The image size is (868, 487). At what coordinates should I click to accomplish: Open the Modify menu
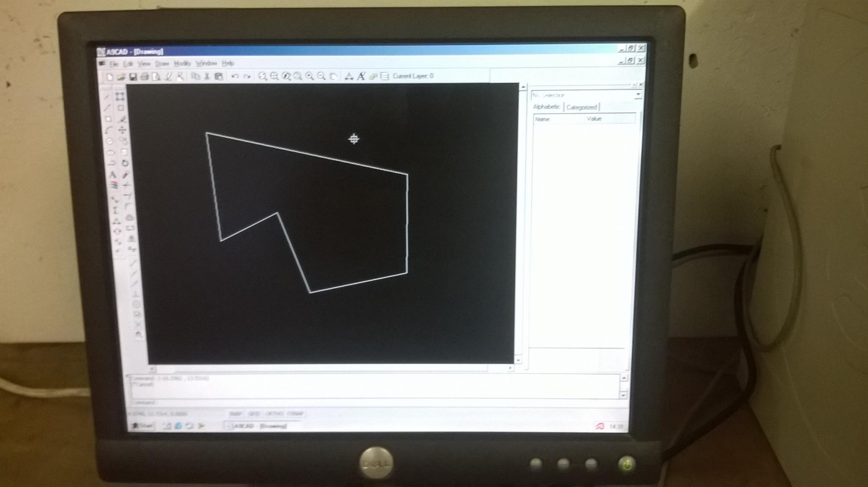182,64
